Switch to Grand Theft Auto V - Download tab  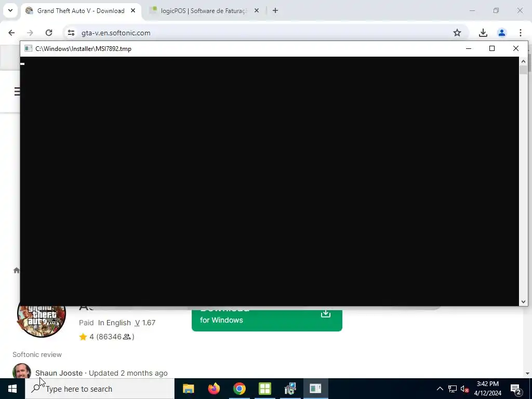pyautogui.click(x=81, y=11)
